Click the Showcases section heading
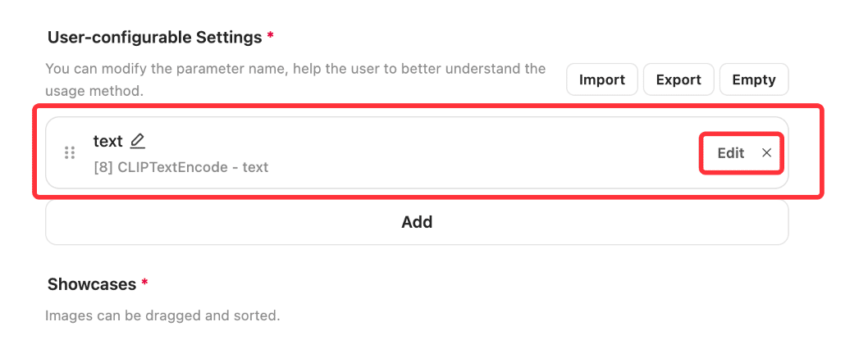 [x=92, y=284]
